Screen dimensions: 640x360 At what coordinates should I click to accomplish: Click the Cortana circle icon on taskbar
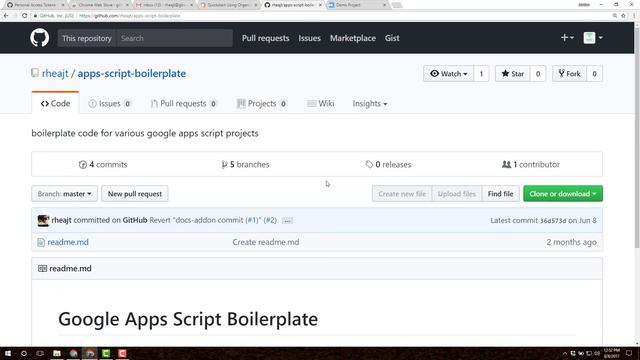24,353
